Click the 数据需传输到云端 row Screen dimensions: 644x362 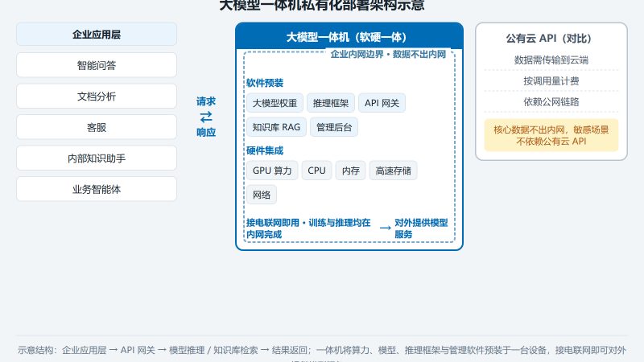click(551, 60)
